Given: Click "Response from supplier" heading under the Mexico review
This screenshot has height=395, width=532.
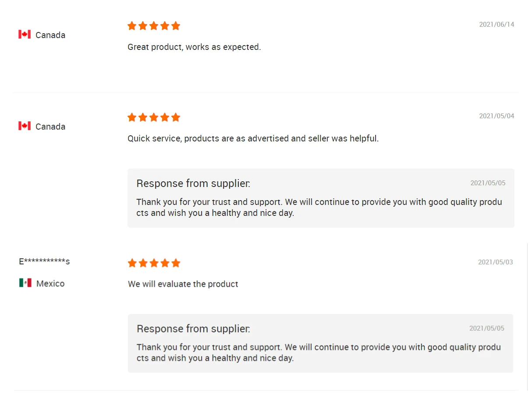Looking at the screenshot, I should pyautogui.click(x=193, y=329).
